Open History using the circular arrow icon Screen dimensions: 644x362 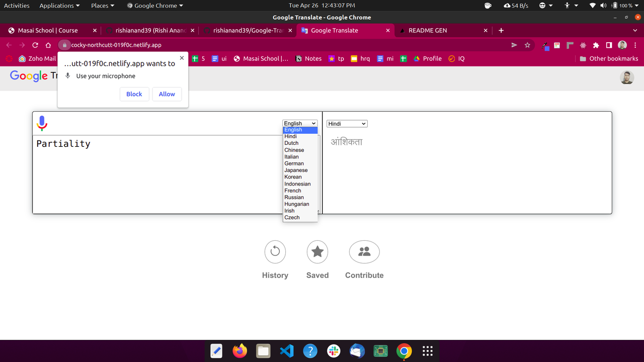[x=275, y=251]
